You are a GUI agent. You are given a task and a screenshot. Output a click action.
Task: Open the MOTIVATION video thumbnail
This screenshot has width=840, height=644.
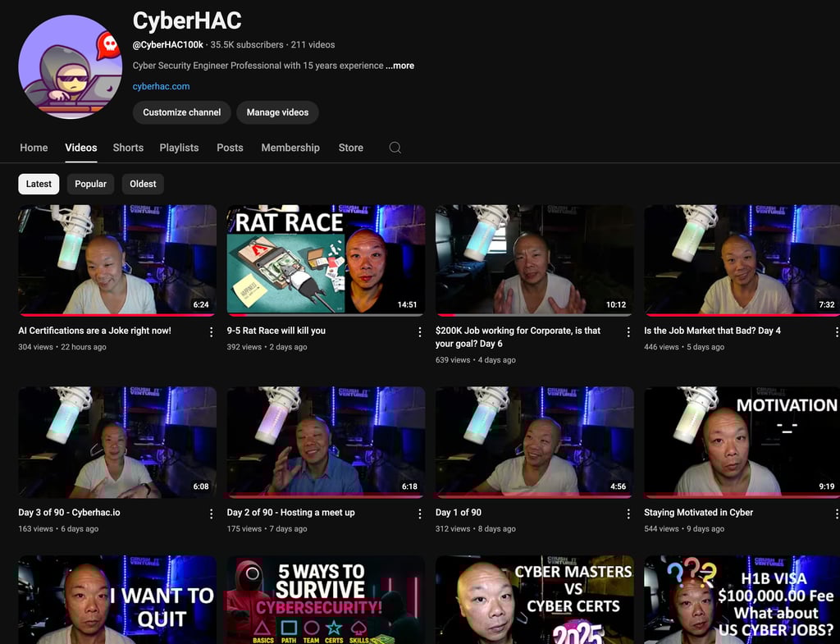point(742,442)
